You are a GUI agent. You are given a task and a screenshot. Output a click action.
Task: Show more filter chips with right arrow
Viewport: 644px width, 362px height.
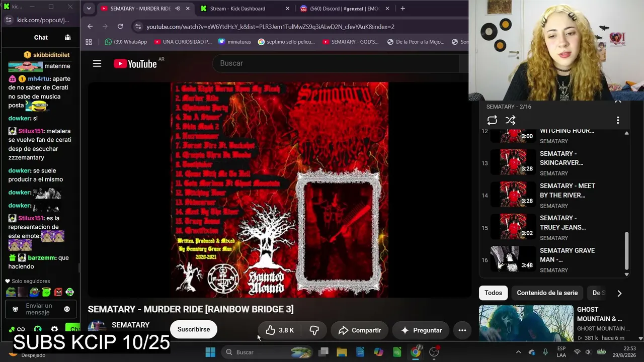pyautogui.click(x=619, y=293)
